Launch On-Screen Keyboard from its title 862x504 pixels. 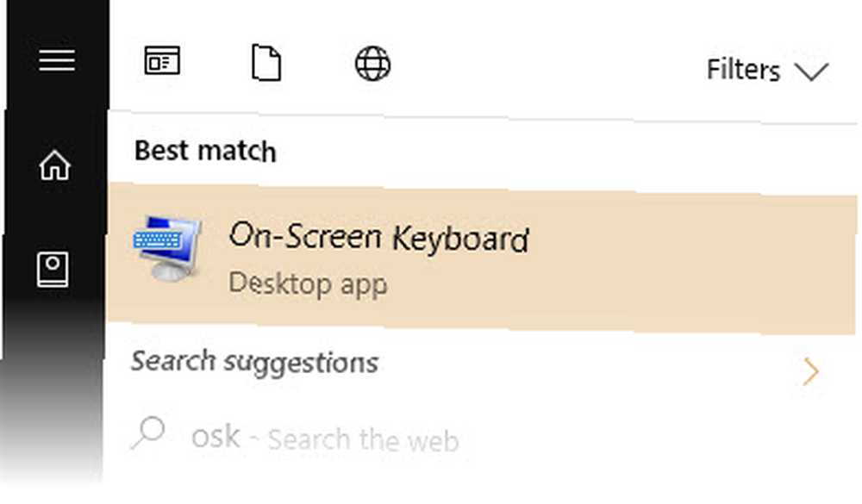(378, 238)
